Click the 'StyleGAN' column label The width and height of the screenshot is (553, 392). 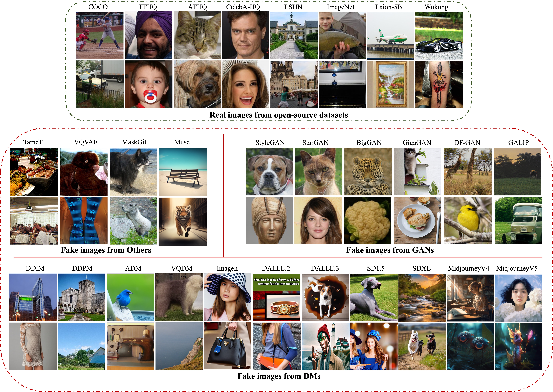[270, 143]
